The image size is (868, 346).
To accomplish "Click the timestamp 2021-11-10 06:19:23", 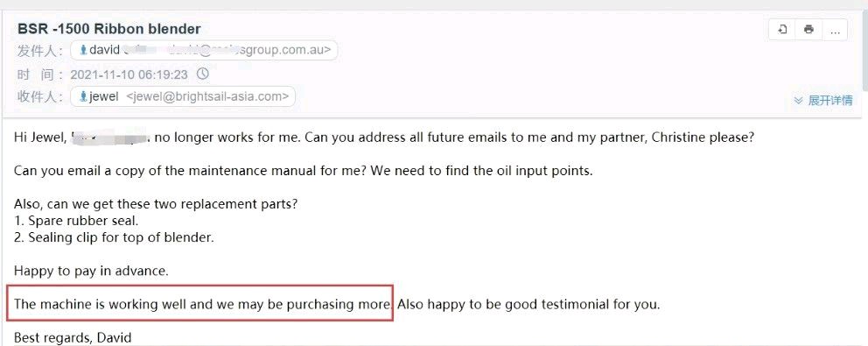I will 129,74.
